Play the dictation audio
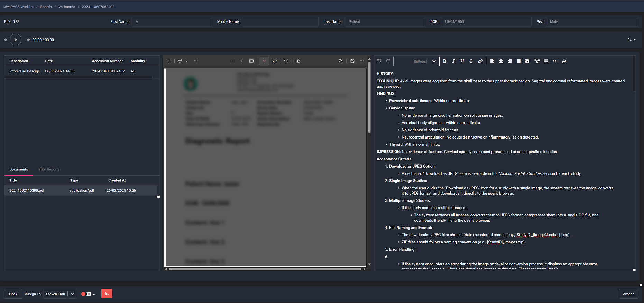This screenshot has width=644, height=303. pyautogui.click(x=16, y=39)
